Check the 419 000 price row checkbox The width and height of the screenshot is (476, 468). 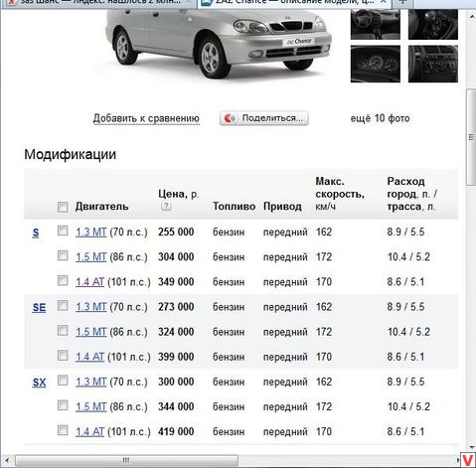(63, 430)
